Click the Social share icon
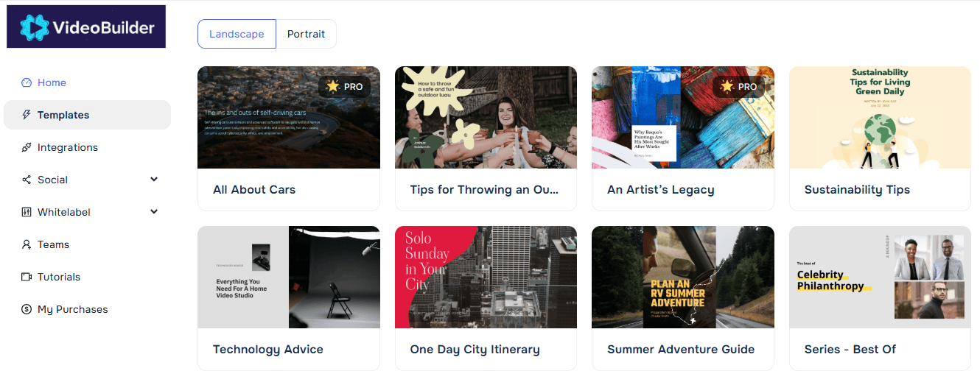This screenshot has width=980, height=371. pos(27,180)
